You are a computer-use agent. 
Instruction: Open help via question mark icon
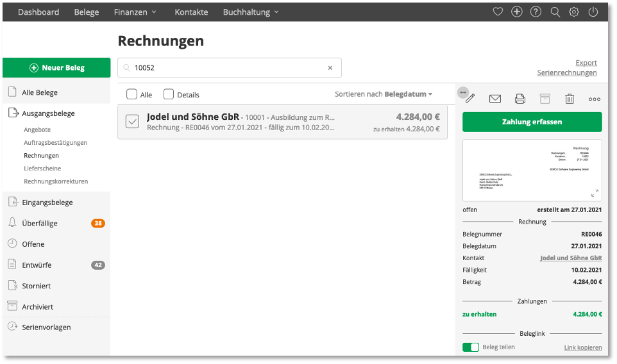tap(536, 12)
